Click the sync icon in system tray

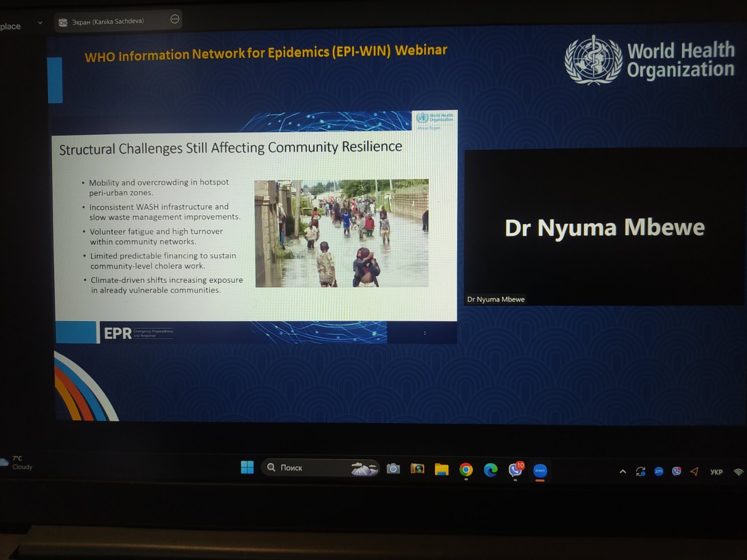point(641,472)
